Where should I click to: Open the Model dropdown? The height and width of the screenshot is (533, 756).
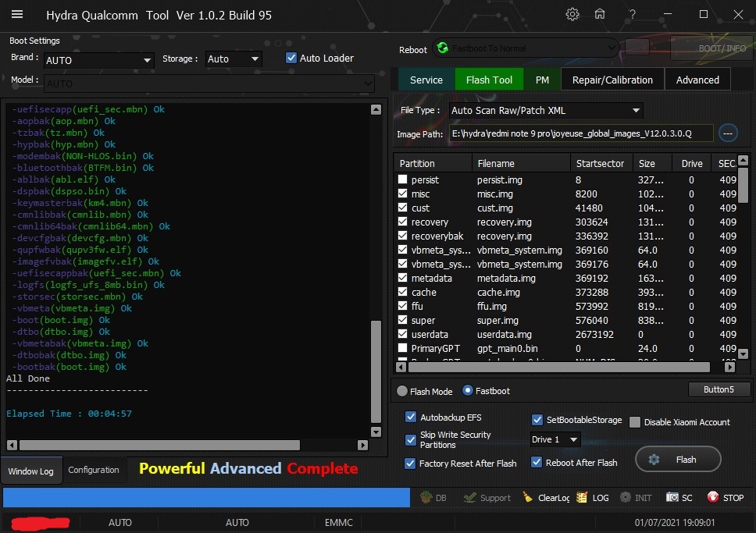(x=209, y=84)
